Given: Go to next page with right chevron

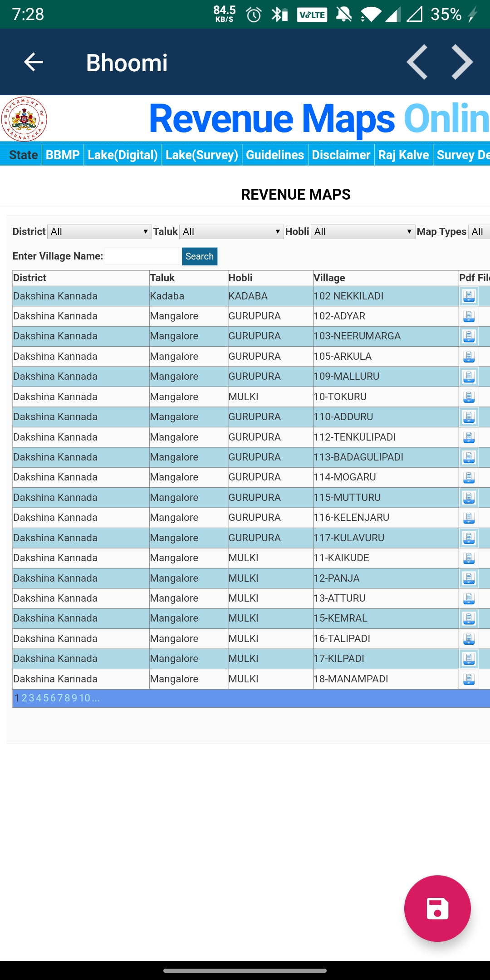Looking at the screenshot, I should click(x=462, y=62).
